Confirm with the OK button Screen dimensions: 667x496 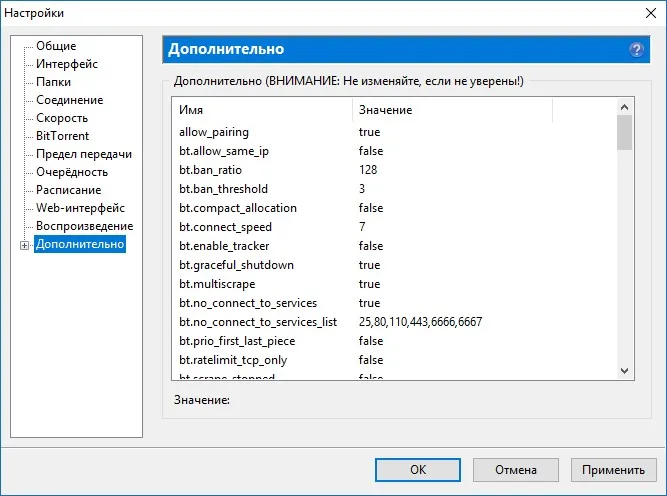coord(418,470)
